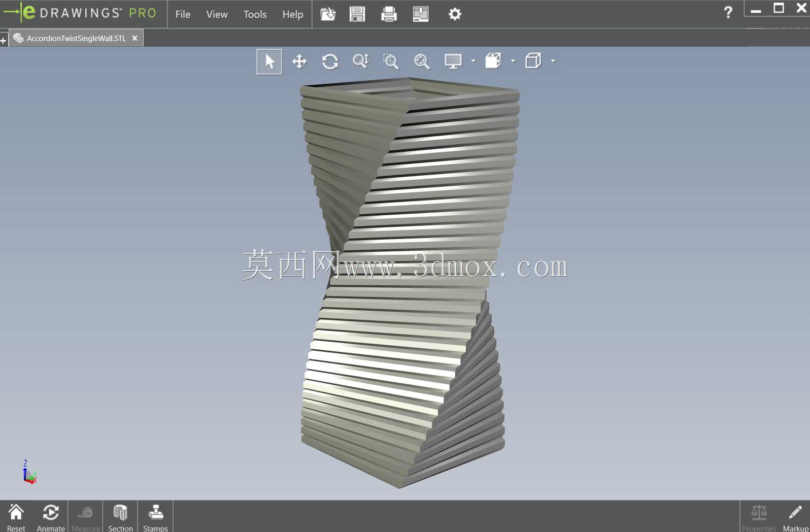
Task: Click the question mark help icon
Action: click(728, 12)
